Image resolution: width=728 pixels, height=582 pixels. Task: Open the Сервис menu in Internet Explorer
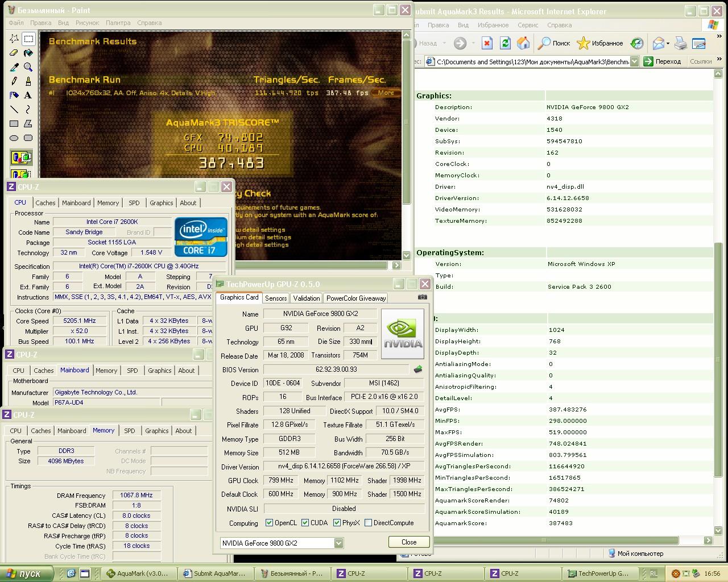[x=528, y=25]
